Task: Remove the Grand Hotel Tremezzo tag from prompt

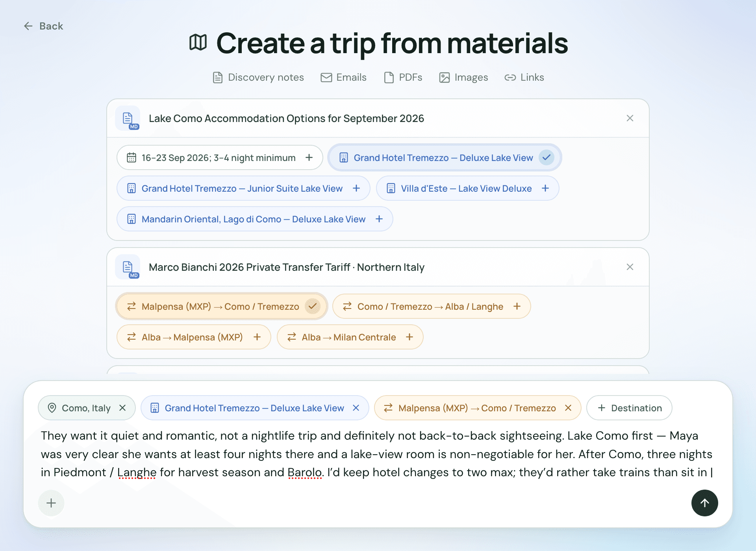Action: pos(356,408)
